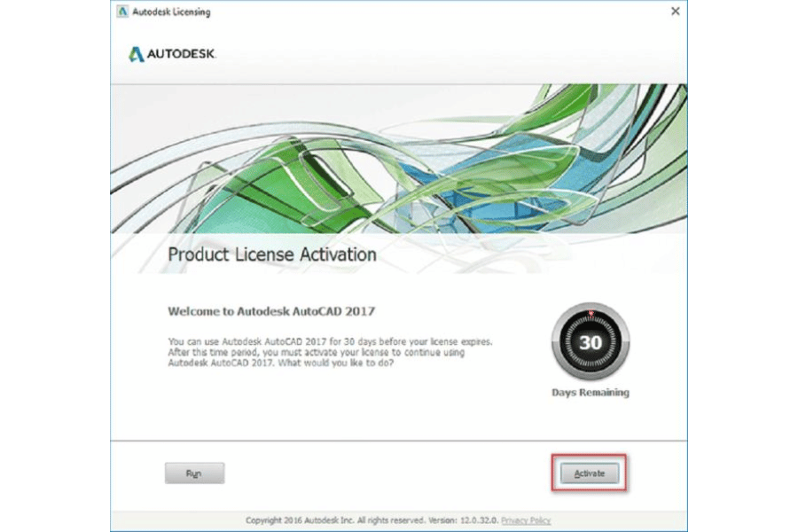Select the AUTODESK wordmark text

point(182,55)
